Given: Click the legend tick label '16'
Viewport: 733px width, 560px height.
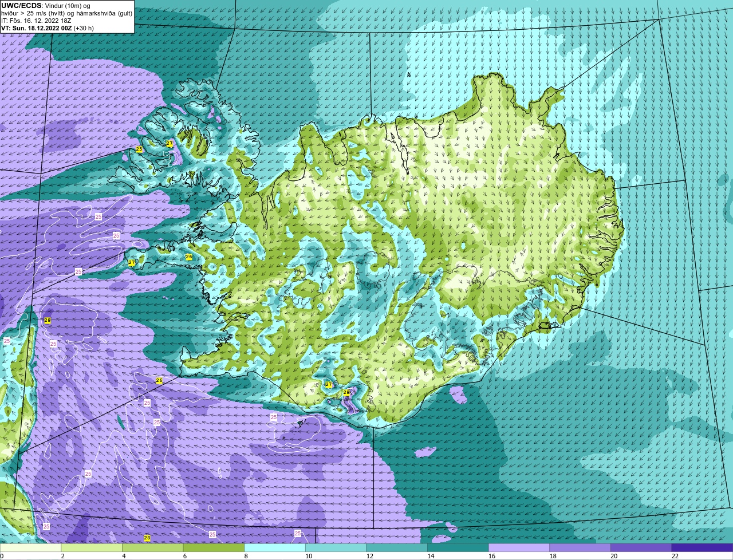Looking at the screenshot, I should point(491,556).
